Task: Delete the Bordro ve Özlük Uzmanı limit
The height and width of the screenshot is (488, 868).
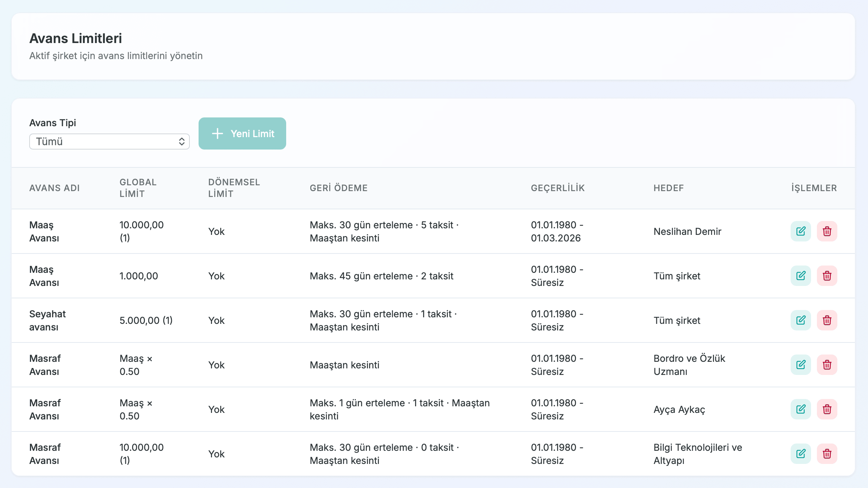Action: pyautogui.click(x=827, y=365)
